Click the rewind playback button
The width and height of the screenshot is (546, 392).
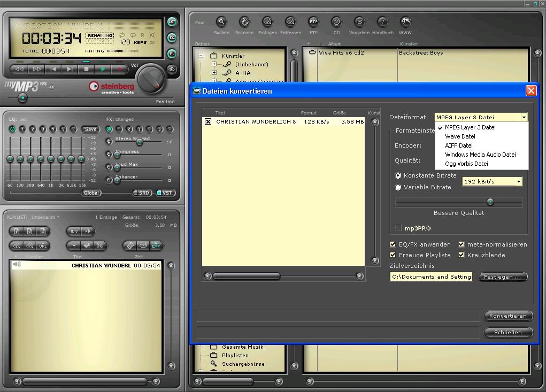click(19, 70)
